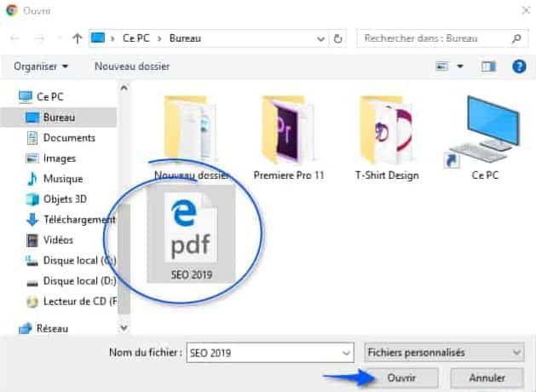Viewport: 536px width, 392px height.
Task: Expand the file name dropdown arrow
Action: (x=346, y=353)
